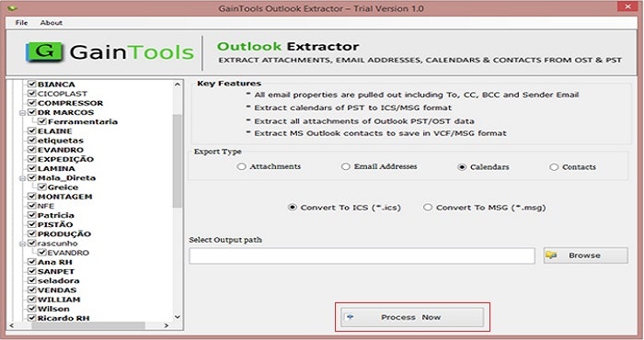Select the seladora folder
This screenshot has height=340, width=644.
(x=58, y=281)
